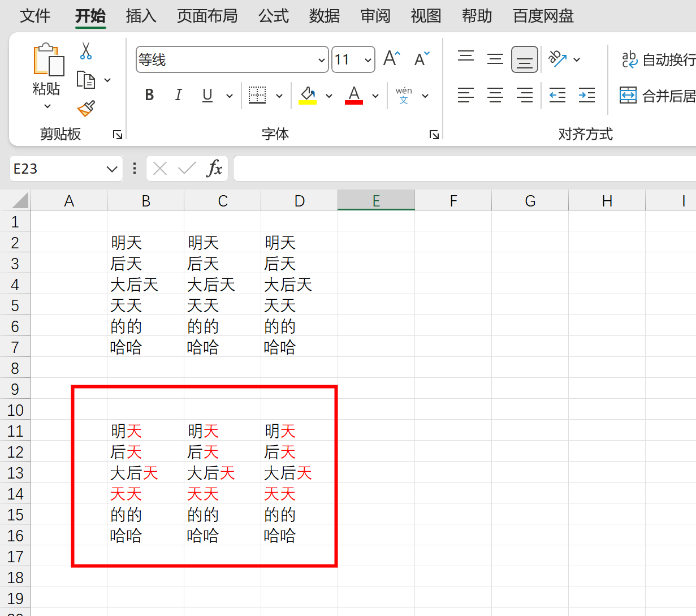Screen dimensions: 696x616
Task: Align text left
Action: click(466, 95)
